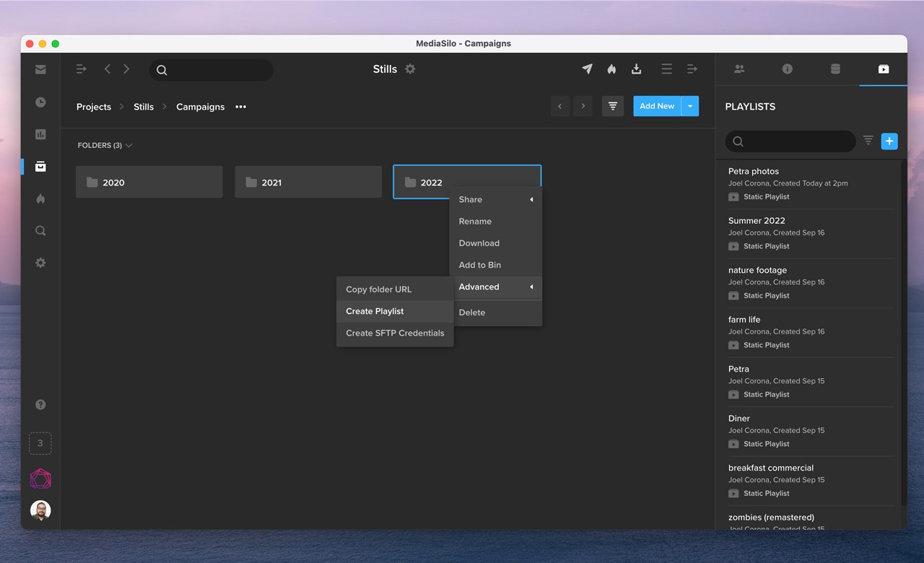Click the Add New button
The width and height of the screenshot is (924, 563).
[656, 105]
